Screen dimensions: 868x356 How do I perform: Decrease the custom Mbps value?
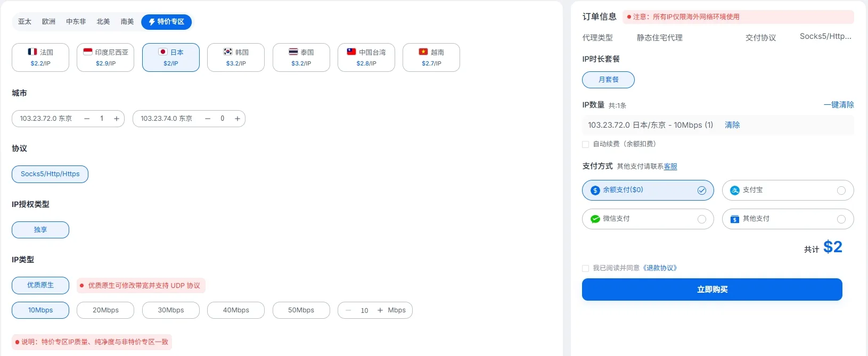pyautogui.click(x=348, y=310)
